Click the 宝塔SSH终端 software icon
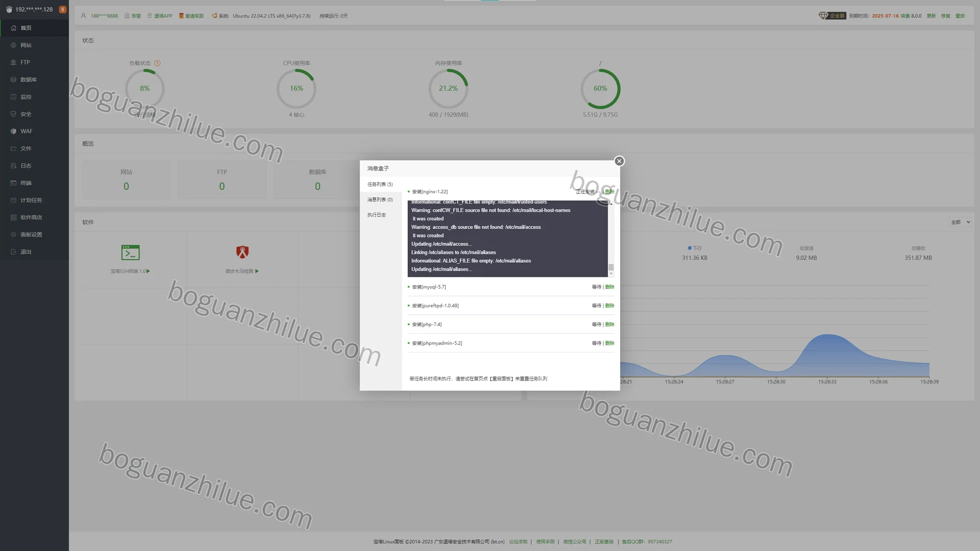Viewport: 980px width, 551px height. click(130, 253)
